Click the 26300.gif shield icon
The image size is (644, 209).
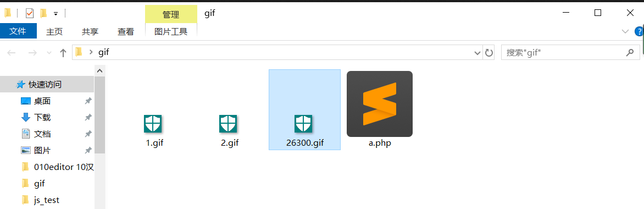pyautogui.click(x=303, y=124)
